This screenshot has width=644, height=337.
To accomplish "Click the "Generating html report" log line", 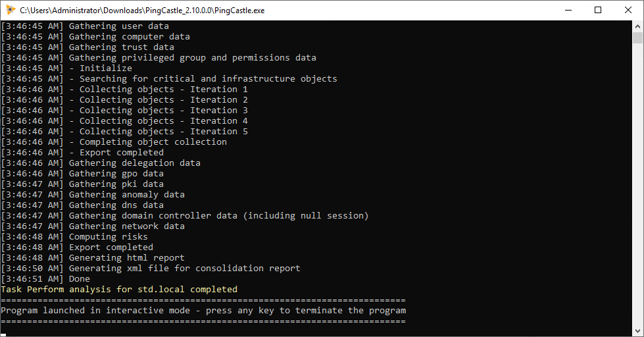I will click(x=126, y=258).
